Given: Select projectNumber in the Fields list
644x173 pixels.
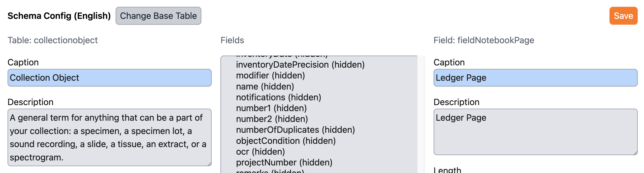Looking at the screenshot, I should click(284, 162).
